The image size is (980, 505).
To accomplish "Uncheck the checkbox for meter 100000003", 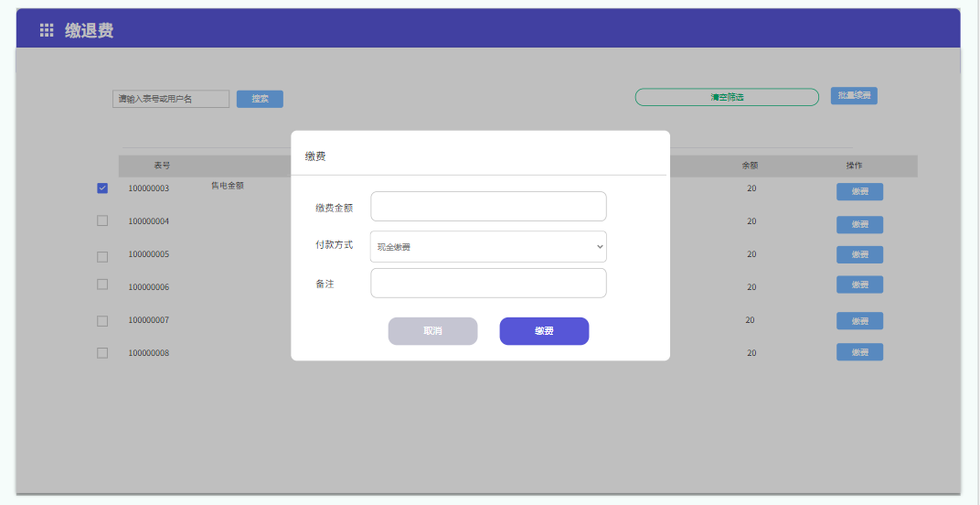I will click(x=102, y=188).
